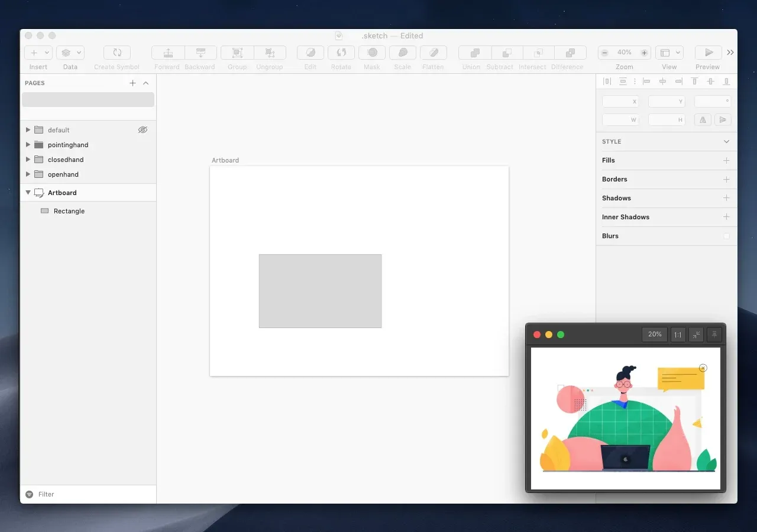Enable the Blurs checkbox
757x532 pixels.
tap(726, 236)
